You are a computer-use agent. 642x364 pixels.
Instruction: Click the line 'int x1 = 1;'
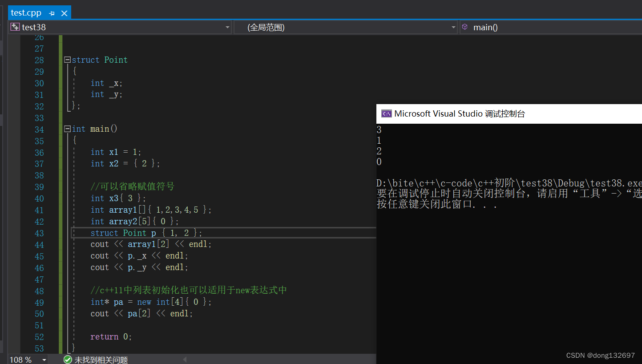[x=116, y=152]
